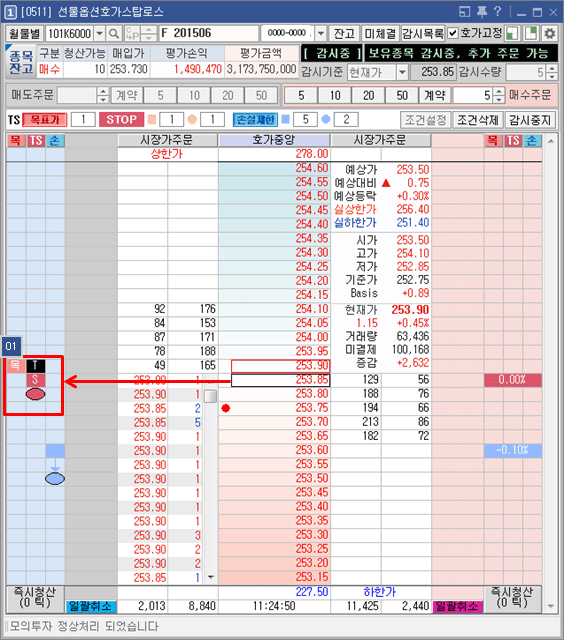Click the question mark help icon
564x640 pixels.
(x=497, y=12)
